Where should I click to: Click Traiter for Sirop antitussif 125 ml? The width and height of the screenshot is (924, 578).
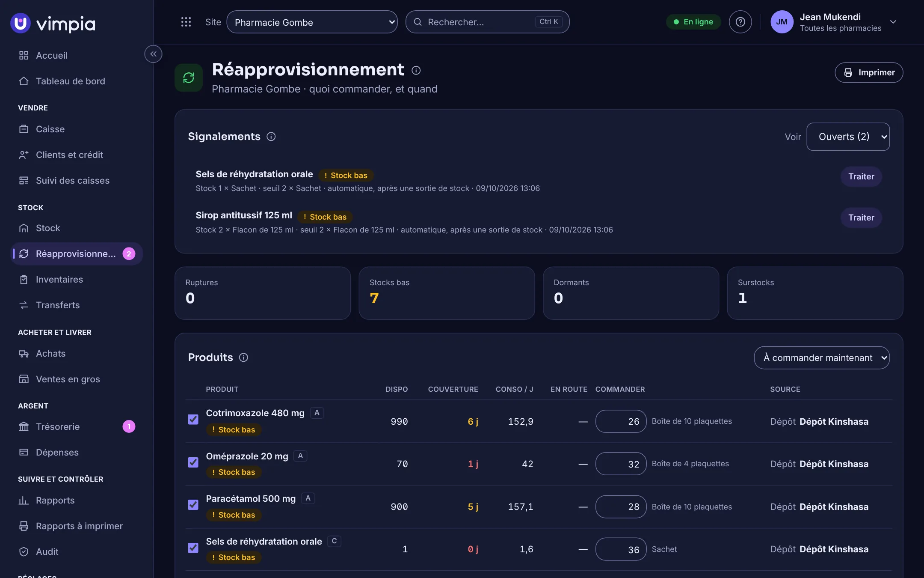pos(861,217)
